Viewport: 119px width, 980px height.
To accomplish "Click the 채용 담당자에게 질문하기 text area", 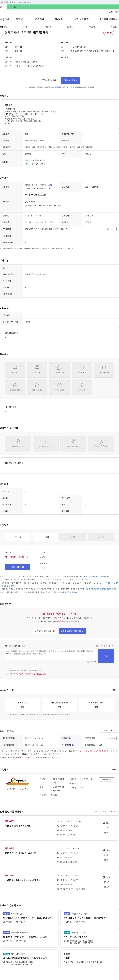I will click(50, 654).
